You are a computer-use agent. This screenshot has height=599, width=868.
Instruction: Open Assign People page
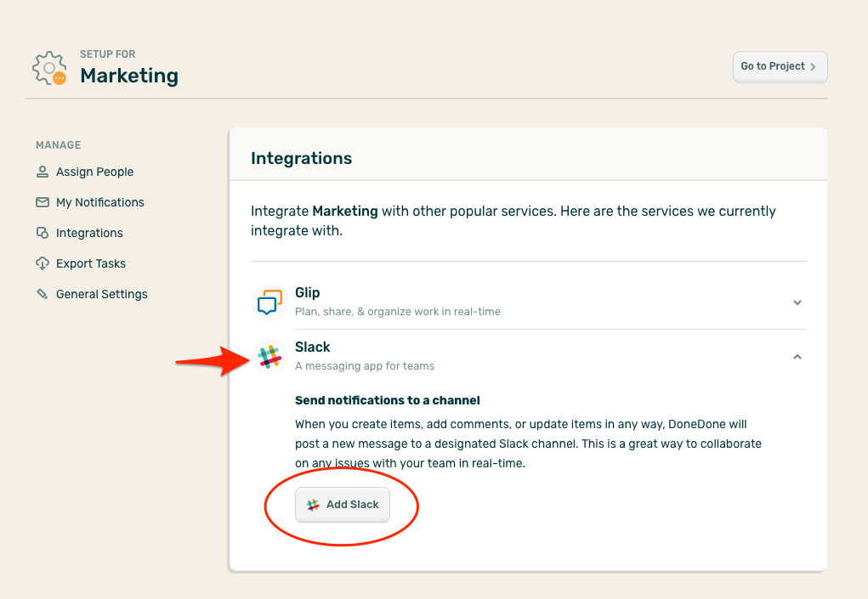pyautogui.click(x=94, y=172)
